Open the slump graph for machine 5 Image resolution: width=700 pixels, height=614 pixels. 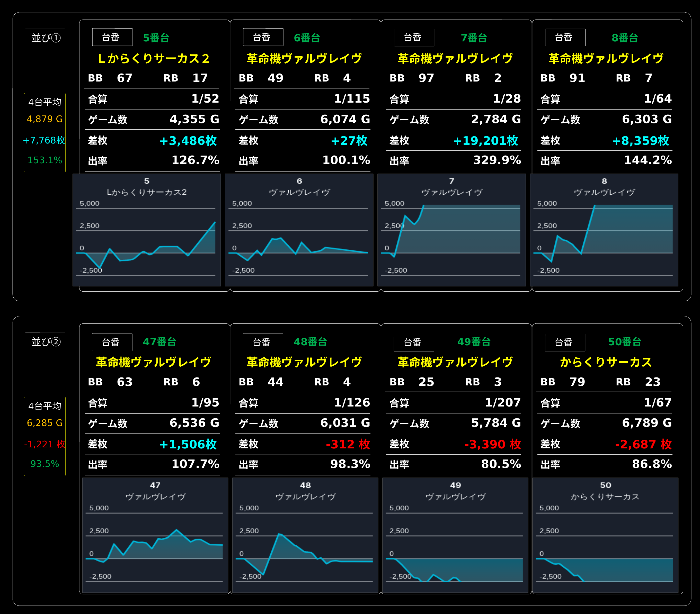(x=147, y=230)
